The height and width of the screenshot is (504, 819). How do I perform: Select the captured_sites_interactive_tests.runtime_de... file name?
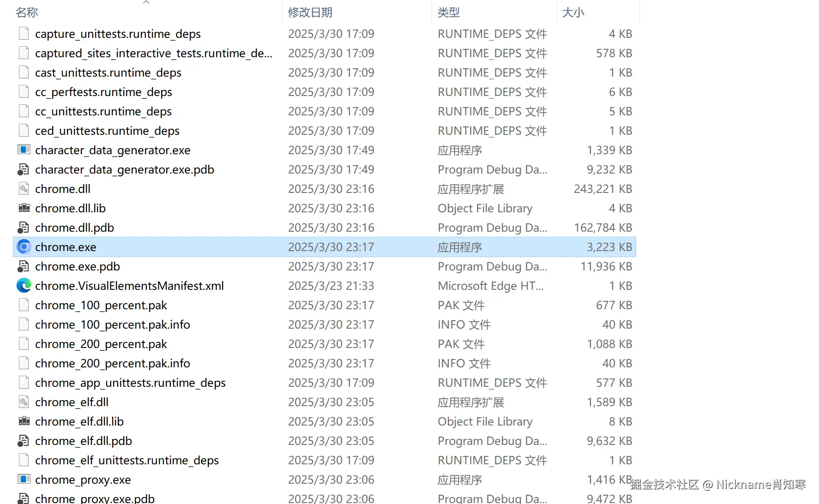tap(154, 54)
